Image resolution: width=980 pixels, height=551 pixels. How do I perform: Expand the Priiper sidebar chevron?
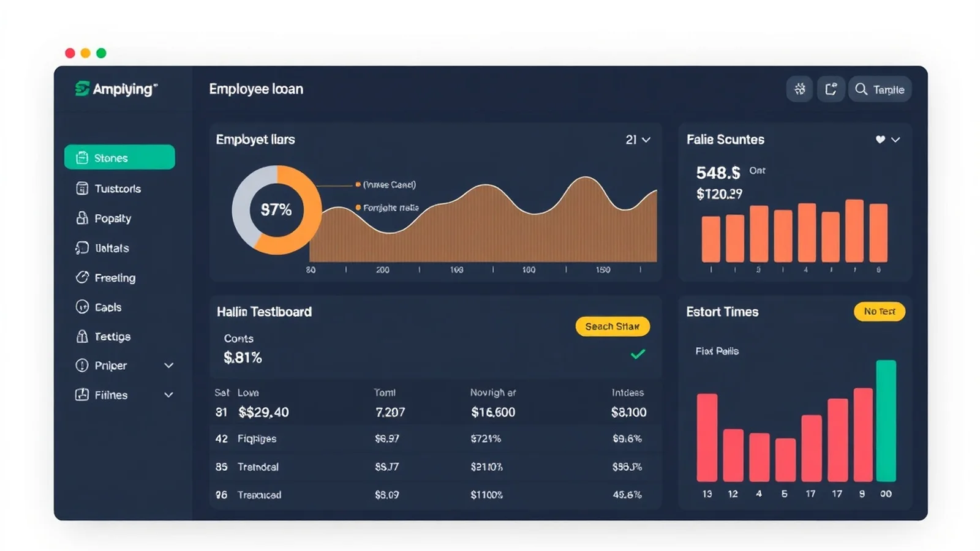[169, 365]
